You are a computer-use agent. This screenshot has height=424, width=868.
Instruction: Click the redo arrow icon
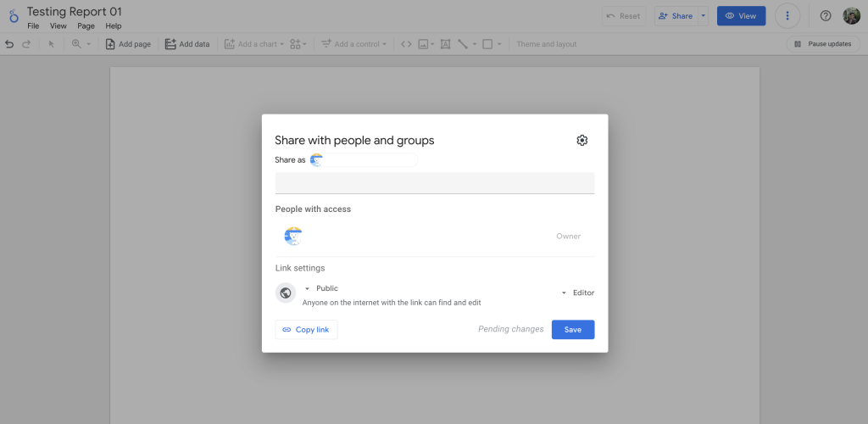[26, 44]
